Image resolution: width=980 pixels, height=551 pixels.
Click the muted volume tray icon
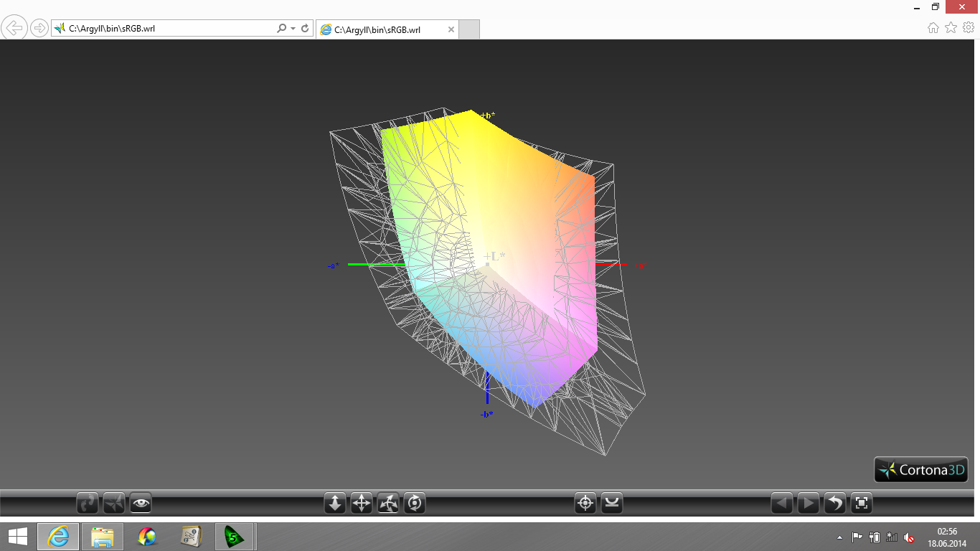(x=909, y=537)
